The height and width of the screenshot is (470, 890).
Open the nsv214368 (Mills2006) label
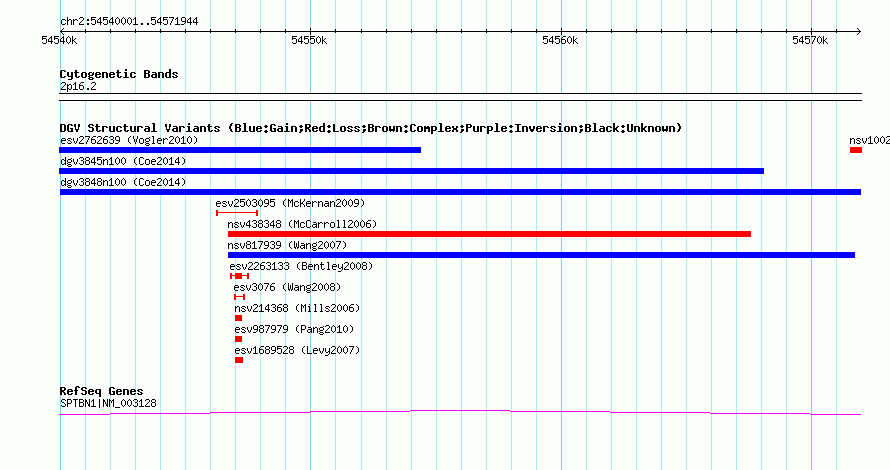coord(297,308)
